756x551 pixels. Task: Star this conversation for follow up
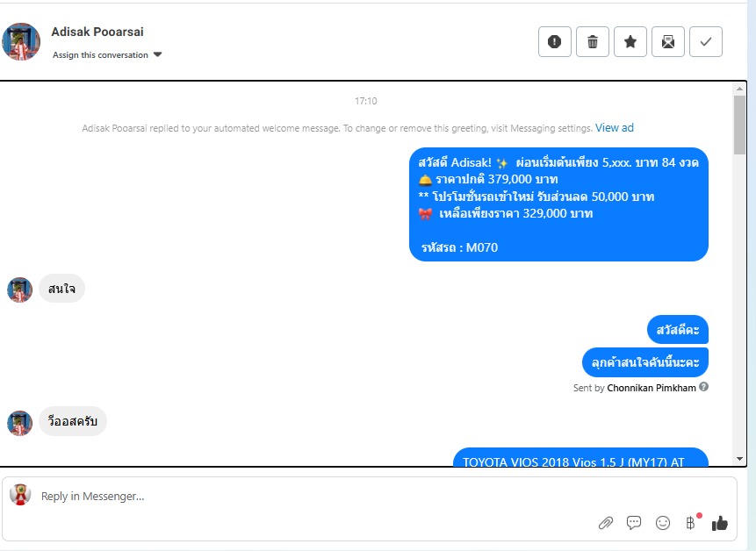tap(630, 42)
